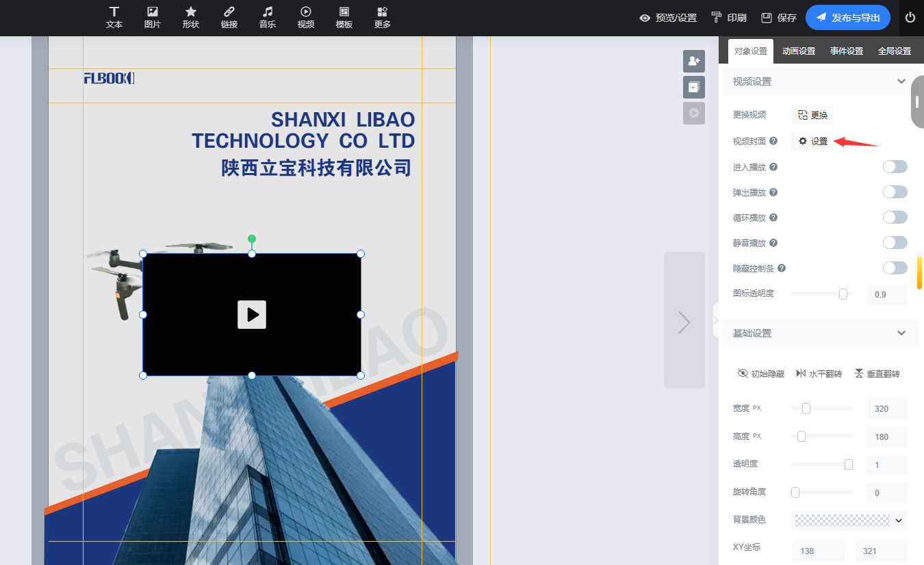This screenshot has width=924, height=565.
Task: Switch to 事件设置 tab
Action: (x=847, y=51)
